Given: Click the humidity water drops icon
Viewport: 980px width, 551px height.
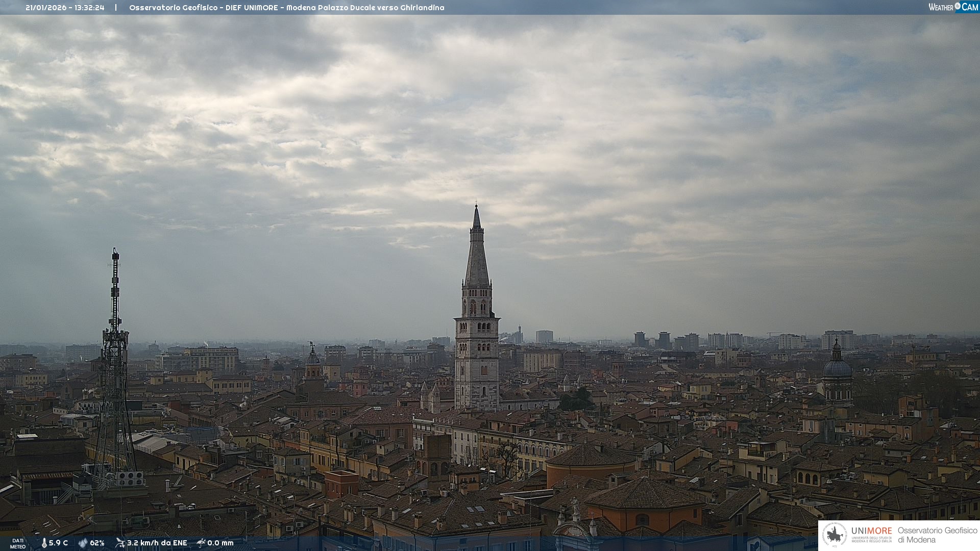Looking at the screenshot, I should pos(83,543).
